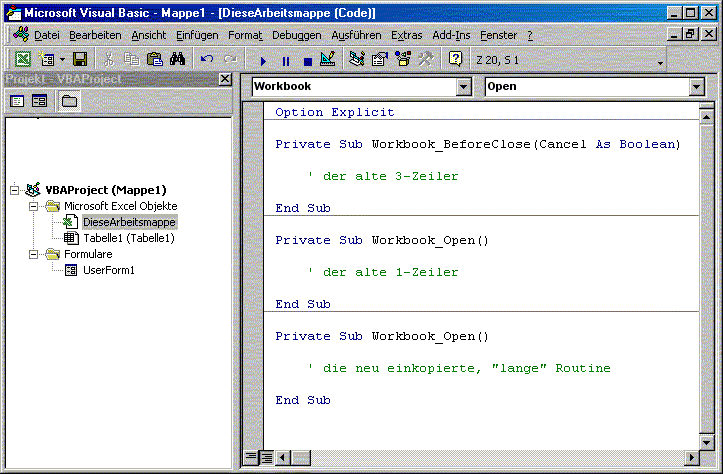Click comment 'der alte 3-Zeiler'
The height and width of the screenshot is (474, 723).
383,176
